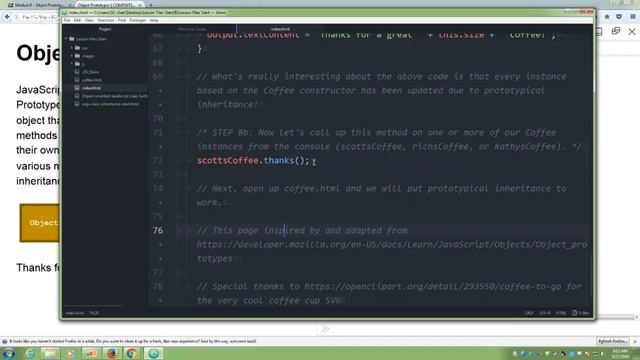Open Internet Explorer from taskbar
The image size is (640, 360).
pyautogui.click(x=30, y=353)
